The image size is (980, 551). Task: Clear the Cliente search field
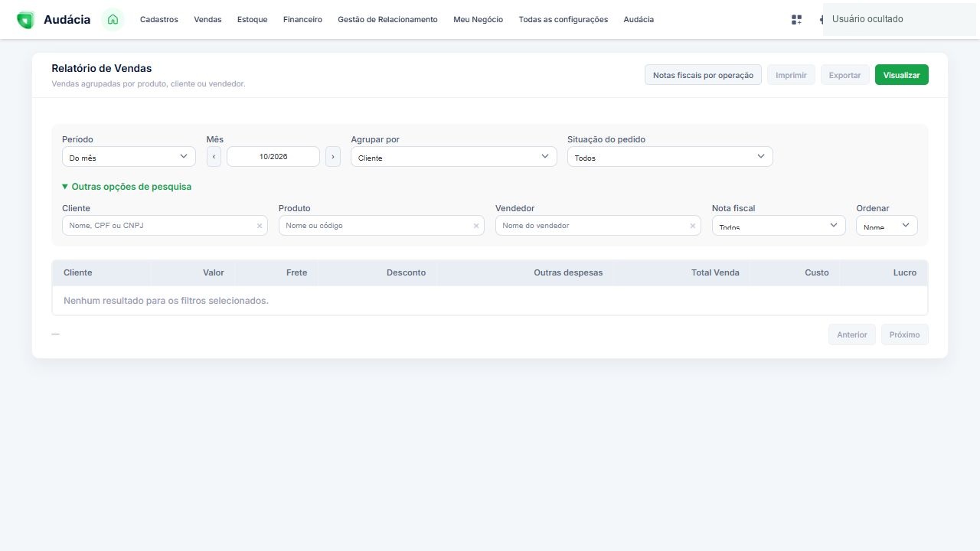tap(260, 226)
